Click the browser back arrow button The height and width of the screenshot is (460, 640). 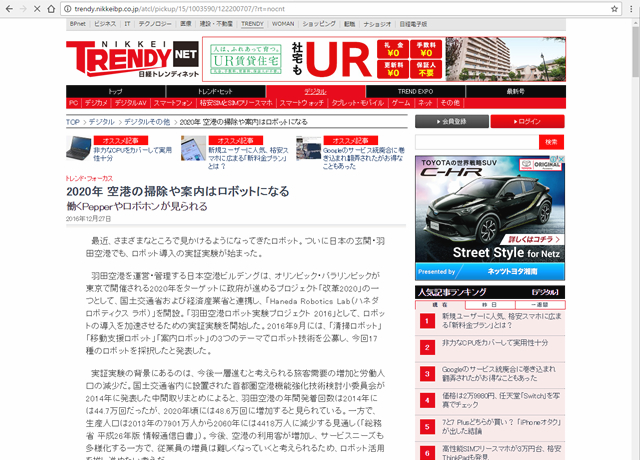point(10,7)
